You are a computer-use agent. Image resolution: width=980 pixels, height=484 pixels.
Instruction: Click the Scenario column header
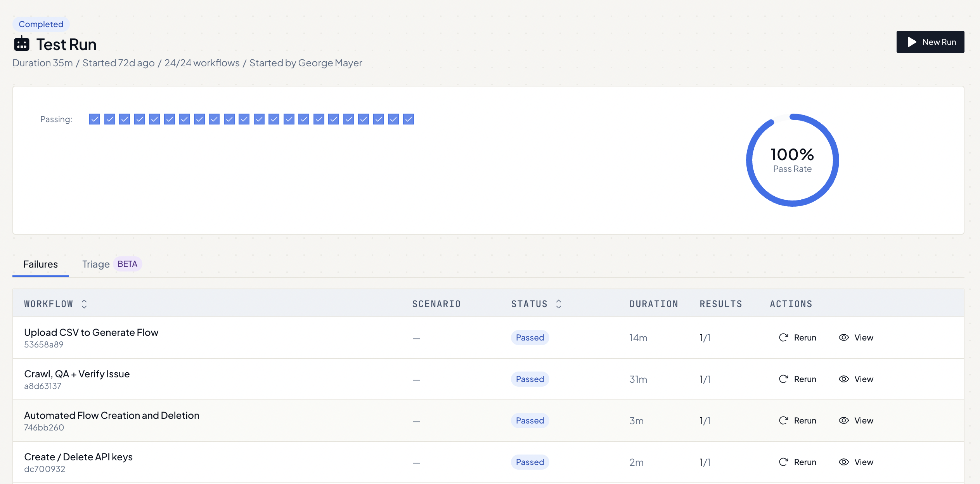coord(436,304)
